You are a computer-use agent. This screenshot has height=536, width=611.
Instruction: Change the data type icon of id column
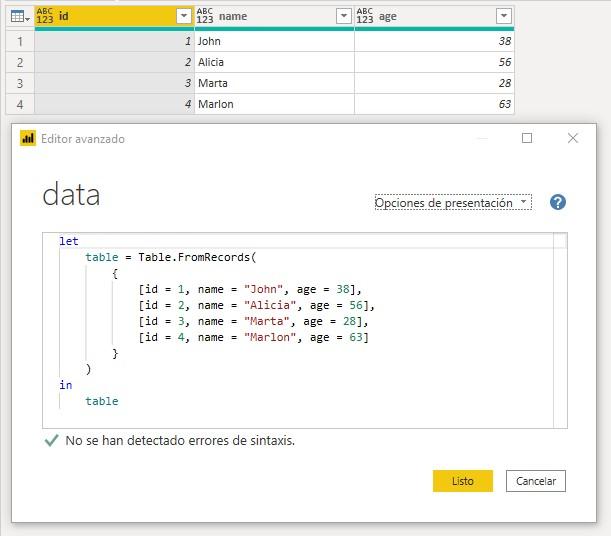(45, 16)
